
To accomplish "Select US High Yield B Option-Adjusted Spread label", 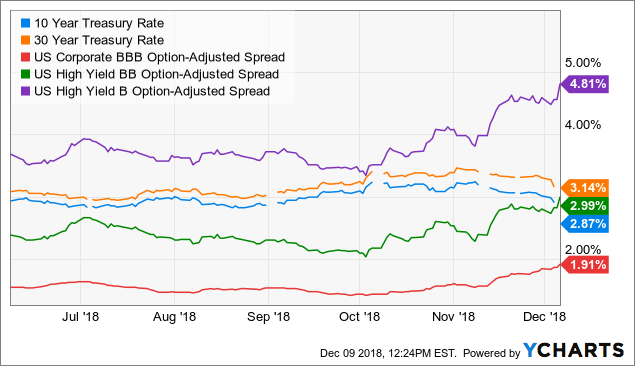I will [152, 91].
